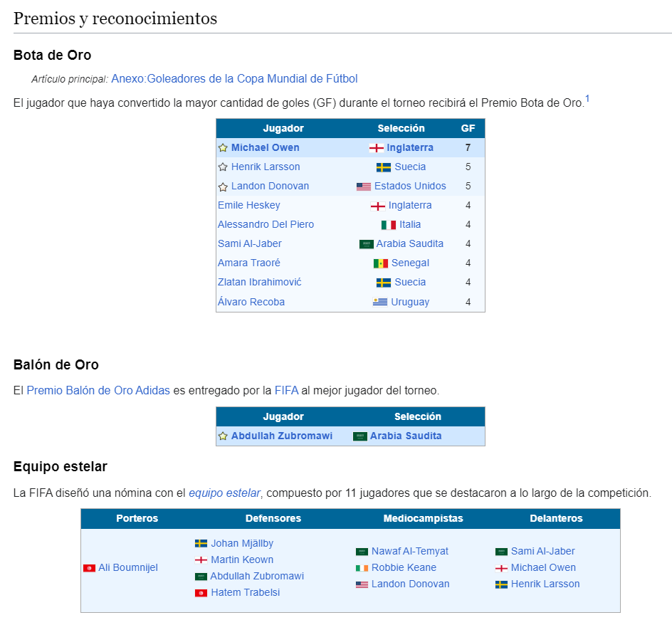
Task: Open Suecia link in Ibrahimović's row
Action: [x=410, y=282]
